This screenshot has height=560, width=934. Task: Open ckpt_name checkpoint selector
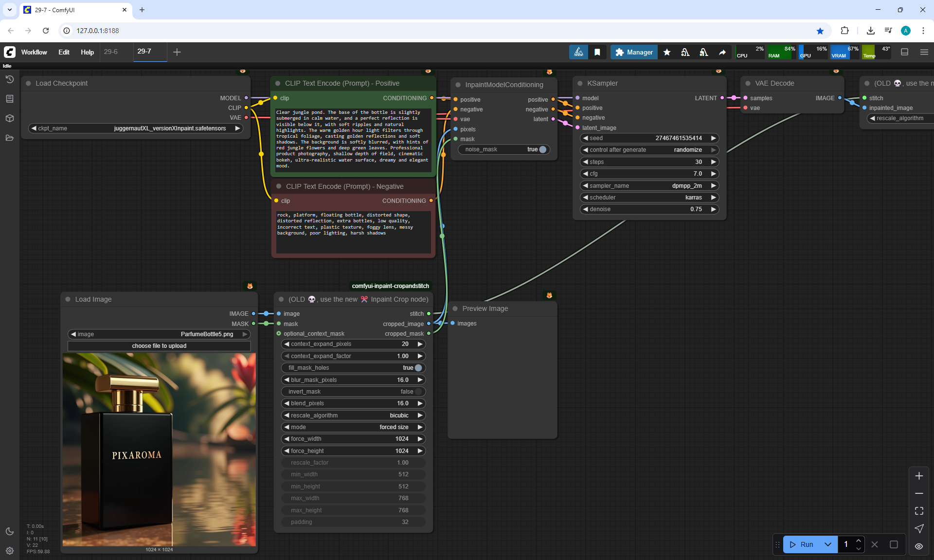135,128
